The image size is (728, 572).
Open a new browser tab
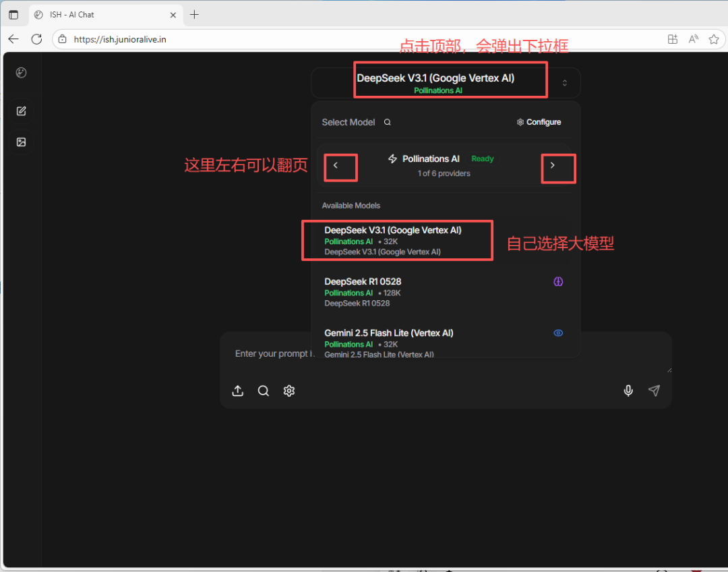[x=194, y=14]
